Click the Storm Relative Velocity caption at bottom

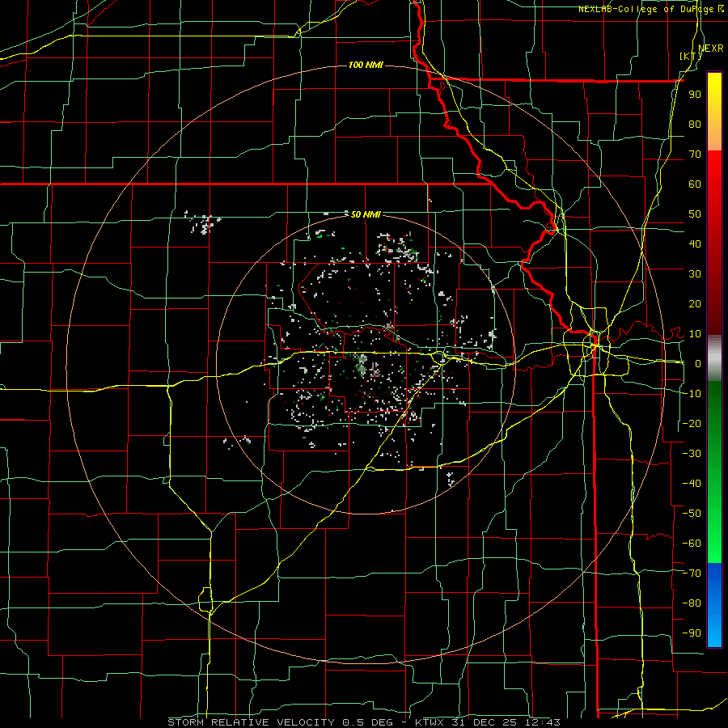tap(363, 722)
